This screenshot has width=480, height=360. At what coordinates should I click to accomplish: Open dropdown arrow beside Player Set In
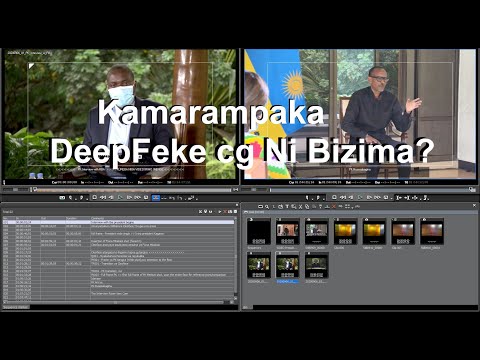[x=76, y=199]
